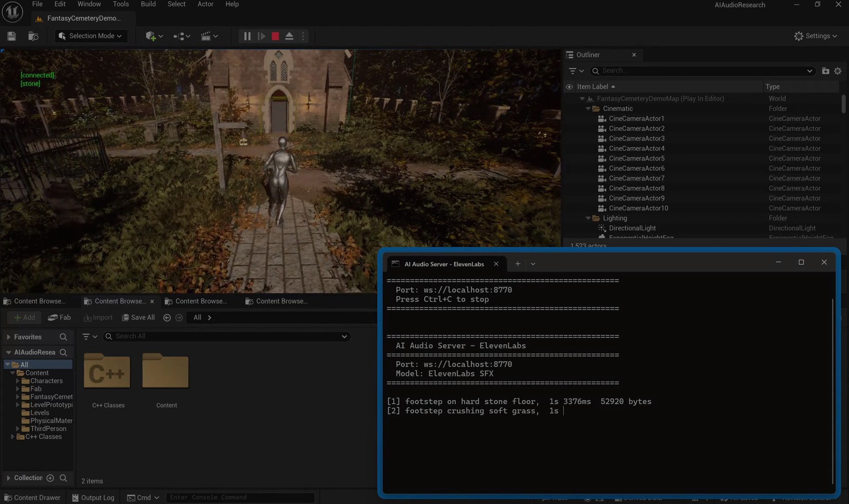The height and width of the screenshot is (504, 849).
Task: Close the Outliner panel tab
Action: pyautogui.click(x=634, y=55)
